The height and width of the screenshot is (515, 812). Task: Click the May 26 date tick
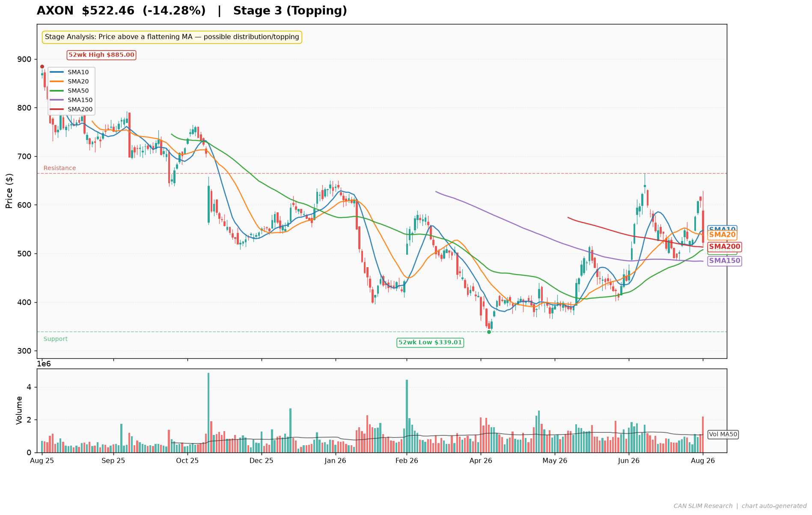(555, 461)
